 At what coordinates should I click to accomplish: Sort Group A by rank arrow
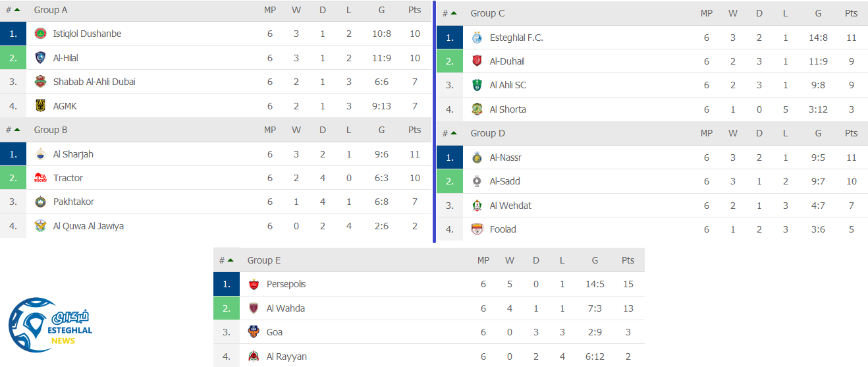(x=17, y=10)
